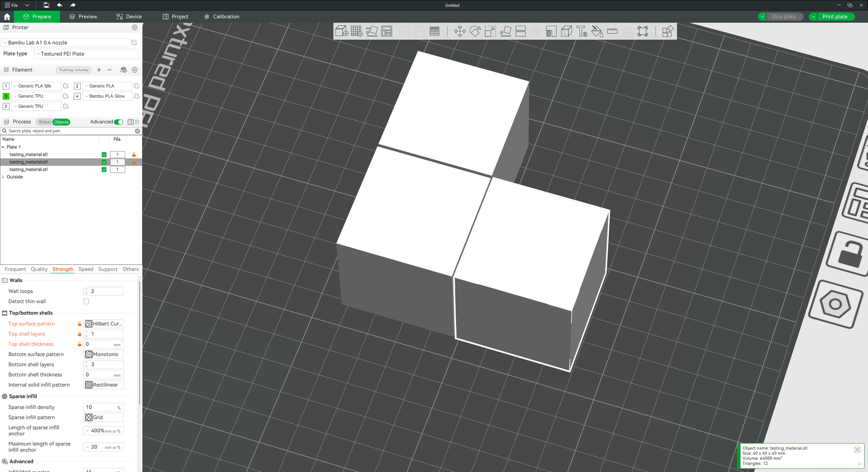
Task: Clear the object search field
Action: coord(137,131)
